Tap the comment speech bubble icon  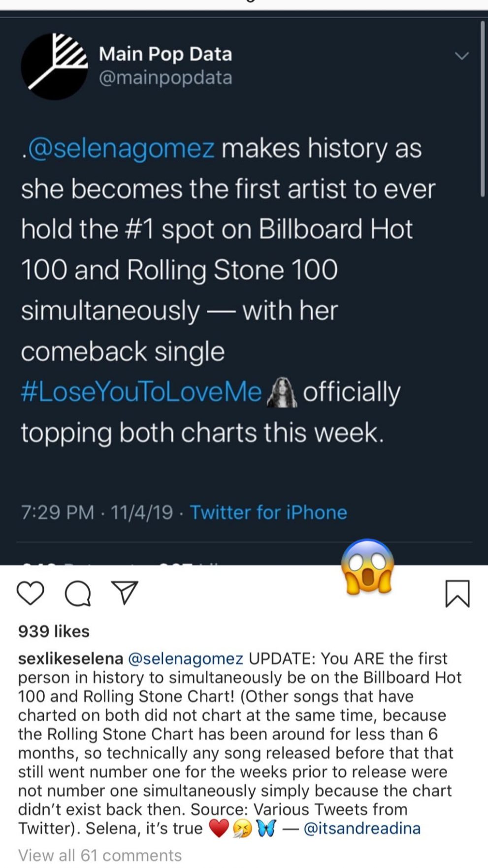(78, 593)
